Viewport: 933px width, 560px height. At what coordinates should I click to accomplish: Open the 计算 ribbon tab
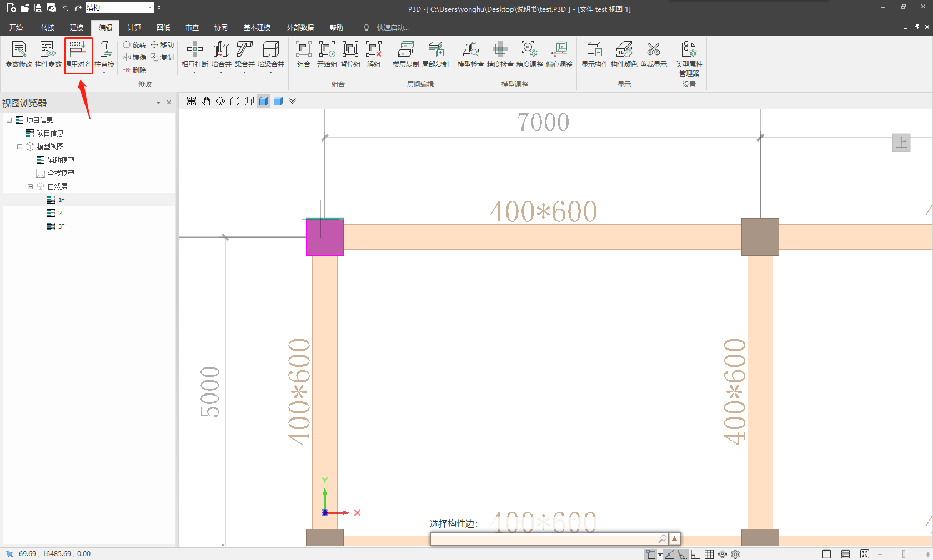[134, 27]
